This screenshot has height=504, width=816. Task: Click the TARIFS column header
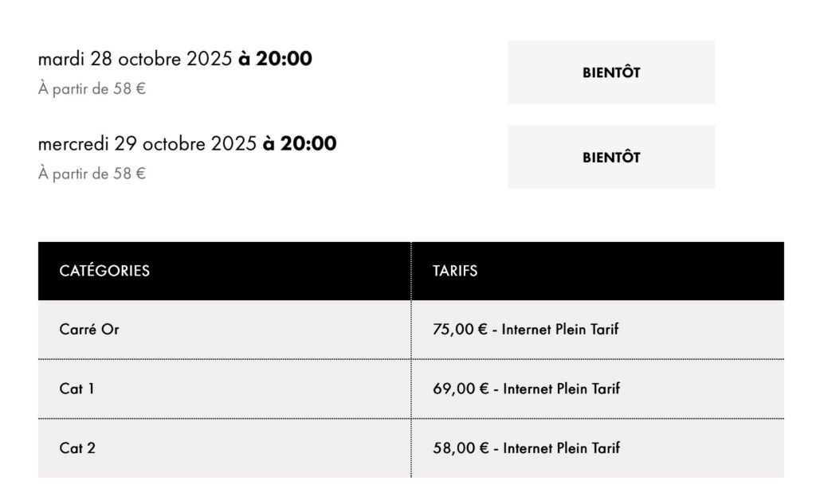coord(455,271)
